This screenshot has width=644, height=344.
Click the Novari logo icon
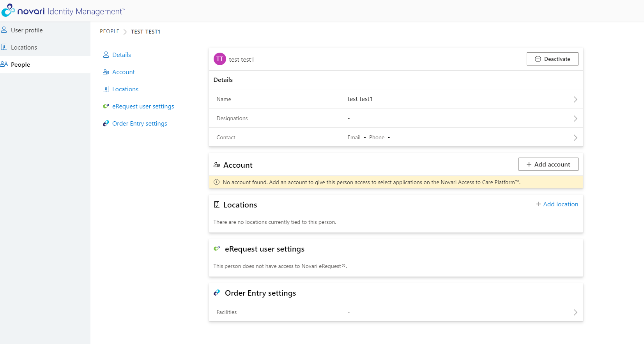(8, 10)
